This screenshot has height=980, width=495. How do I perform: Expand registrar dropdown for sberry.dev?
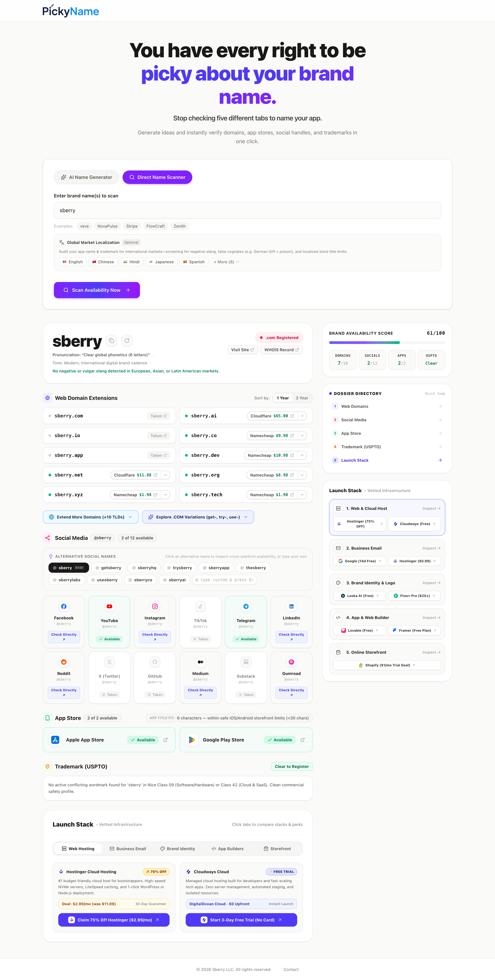point(302,455)
